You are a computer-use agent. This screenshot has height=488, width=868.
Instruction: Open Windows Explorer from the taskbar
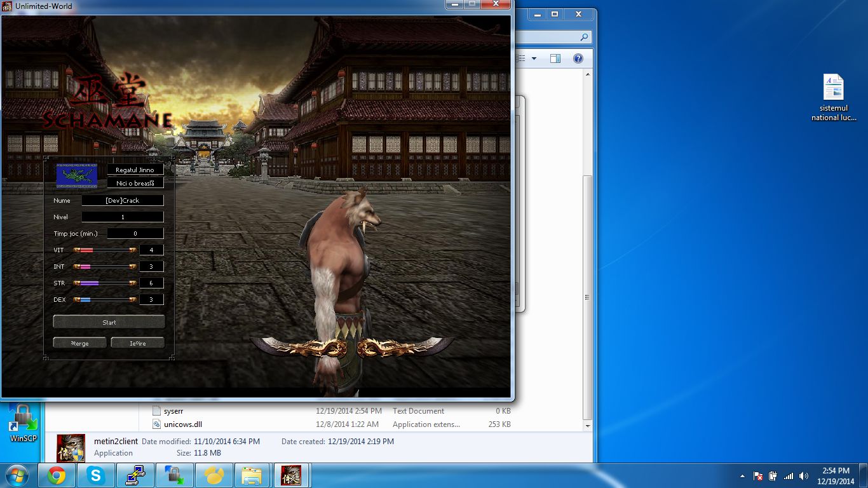(253, 475)
